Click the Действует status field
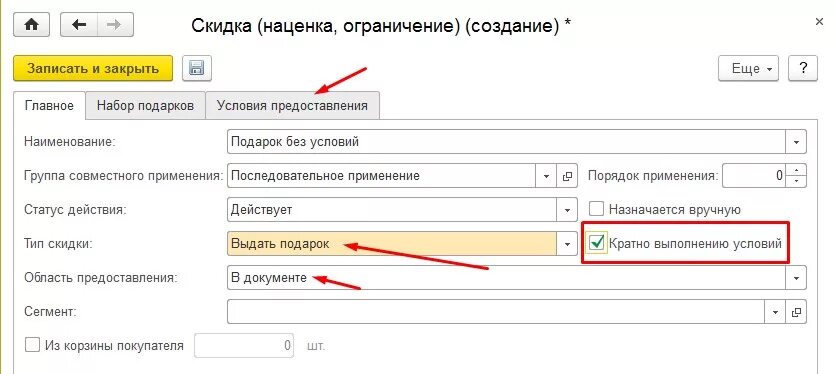The height and width of the screenshot is (374, 835). click(392, 210)
